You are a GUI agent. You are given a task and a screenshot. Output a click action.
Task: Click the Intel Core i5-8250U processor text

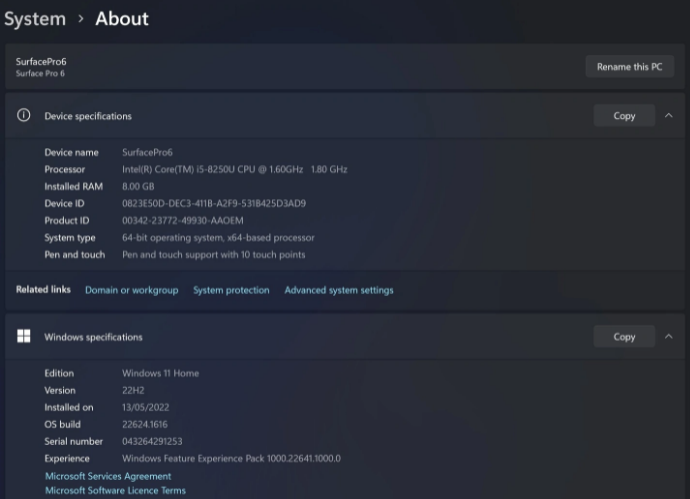coord(234,169)
